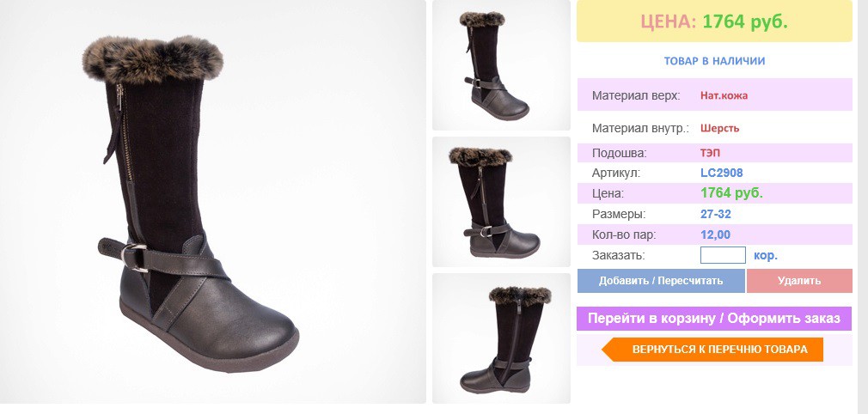The width and height of the screenshot is (868, 414).
Task: Click the 27-32 sizes value
Action: (716, 214)
